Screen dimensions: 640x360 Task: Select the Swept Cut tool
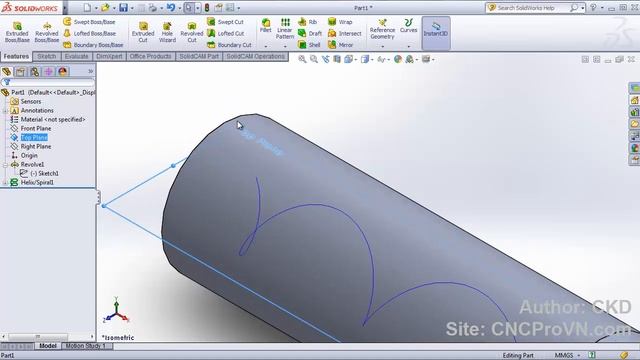click(225, 22)
